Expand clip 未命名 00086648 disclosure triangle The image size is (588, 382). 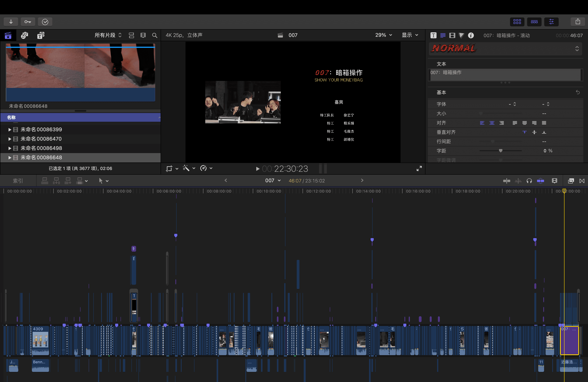(x=10, y=157)
